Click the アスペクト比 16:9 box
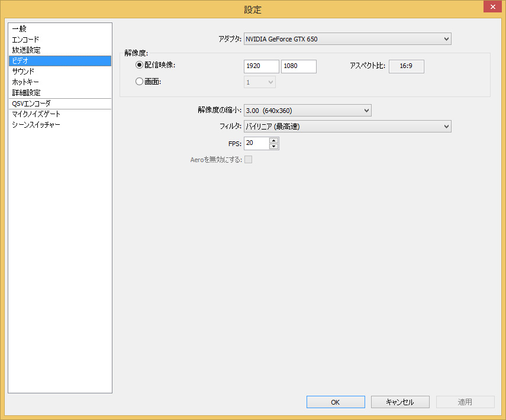 click(407, 66)
